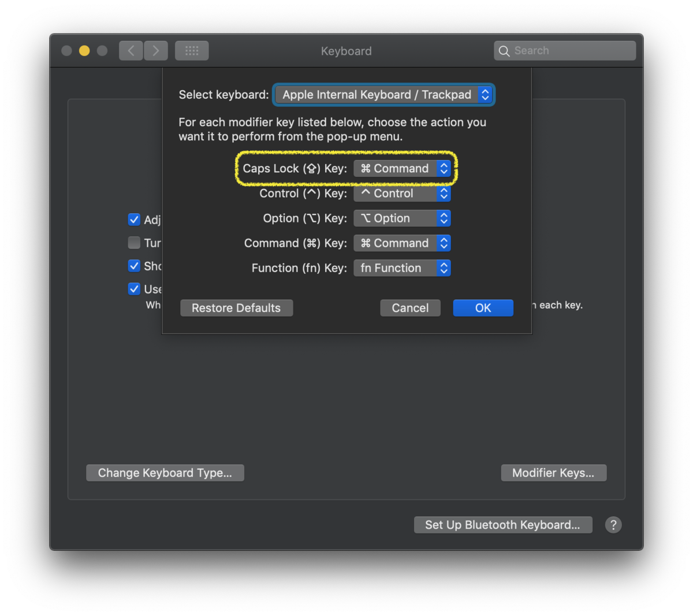Confirm with the OK button
The width and height of the screenshot is (693, 616).
[x=483, y=308]
